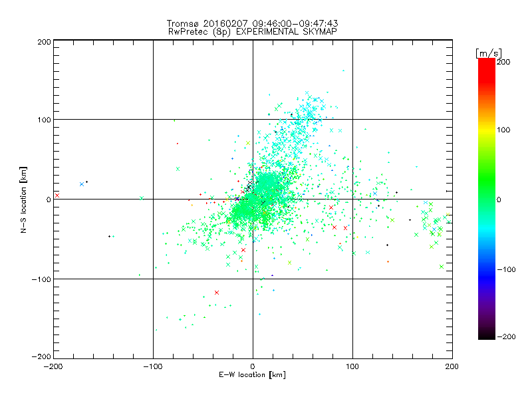This screenshot has height=399, width=532.
Task: Click the x-axis tick label '-100'
Action: click(153, 366)
